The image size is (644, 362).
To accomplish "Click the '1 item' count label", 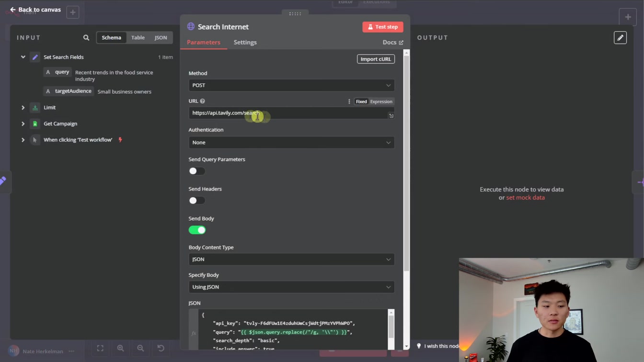I will [165, 57].
